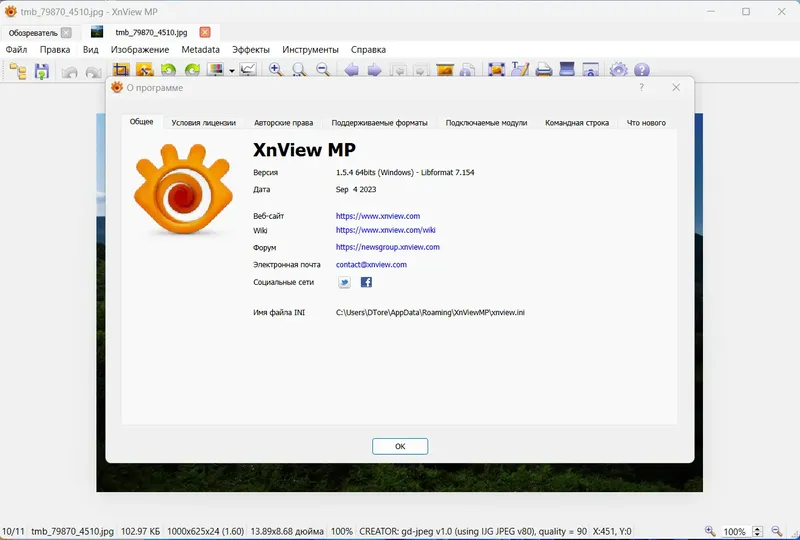Click the blue Help question mark icon
Viewport: 800px width, 540px height.
pos(642,70)
